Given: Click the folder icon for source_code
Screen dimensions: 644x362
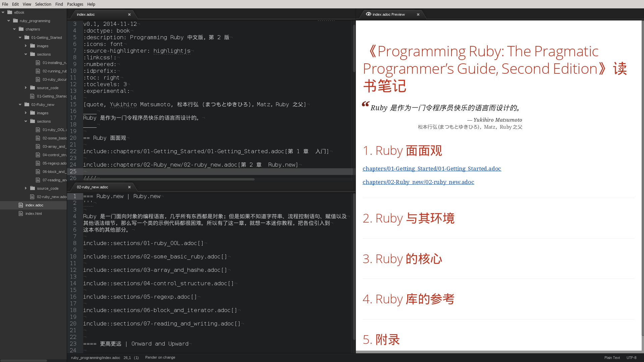Looking at the screenshot, I should coord(32,88).
